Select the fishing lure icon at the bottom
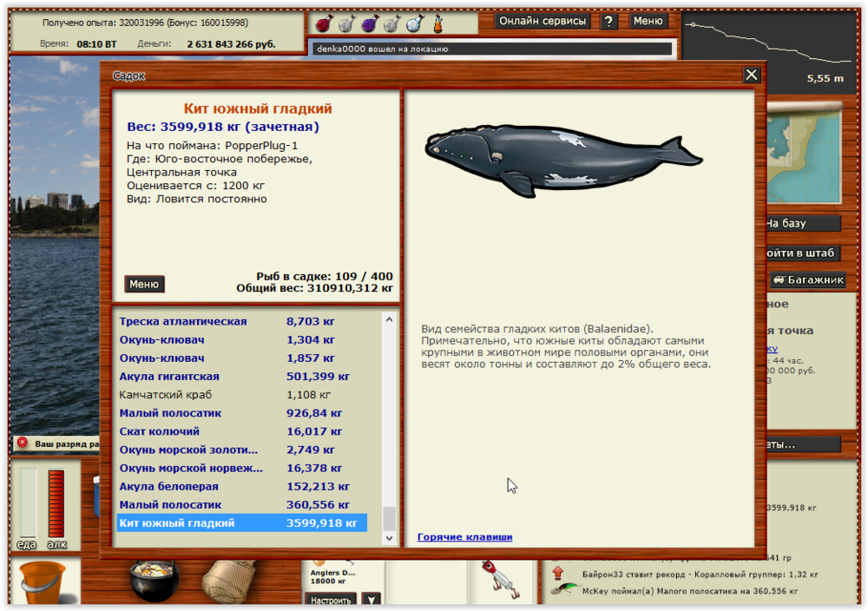This screenshot has height=611, width=868. coord(502,579)
